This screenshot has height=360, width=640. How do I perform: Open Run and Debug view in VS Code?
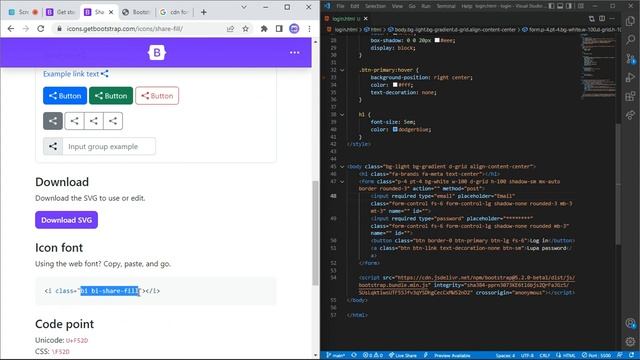tap(630, 78)
